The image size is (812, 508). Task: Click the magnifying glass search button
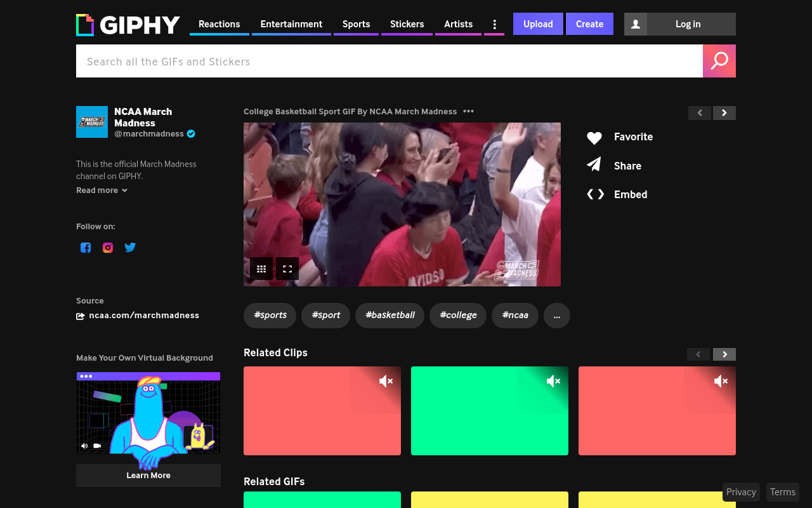click(x=719, y=61)
